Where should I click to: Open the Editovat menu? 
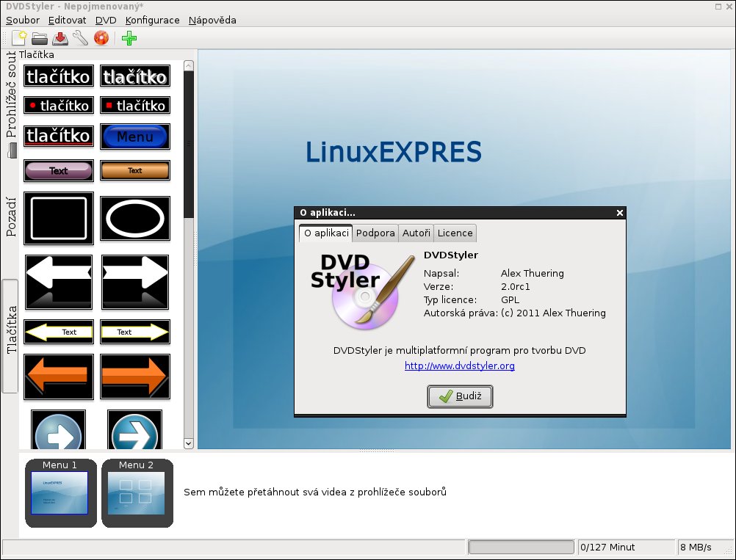coord(67,20)
